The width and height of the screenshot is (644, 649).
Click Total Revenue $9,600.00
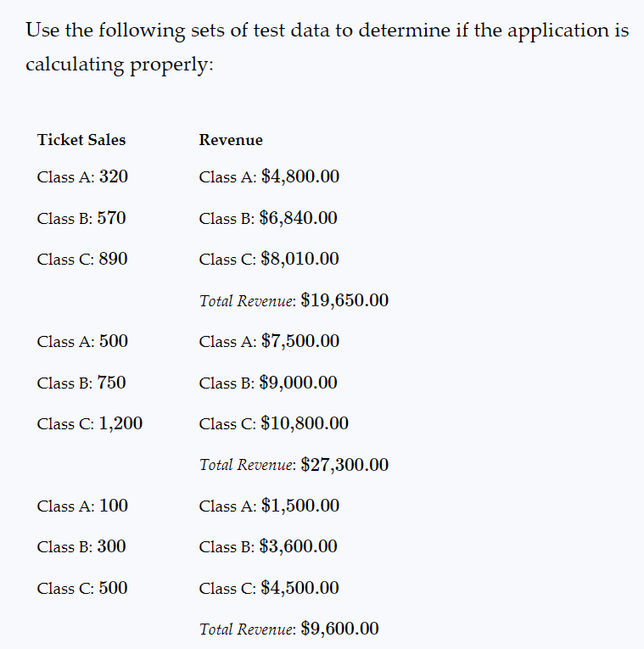pos(288,629)
